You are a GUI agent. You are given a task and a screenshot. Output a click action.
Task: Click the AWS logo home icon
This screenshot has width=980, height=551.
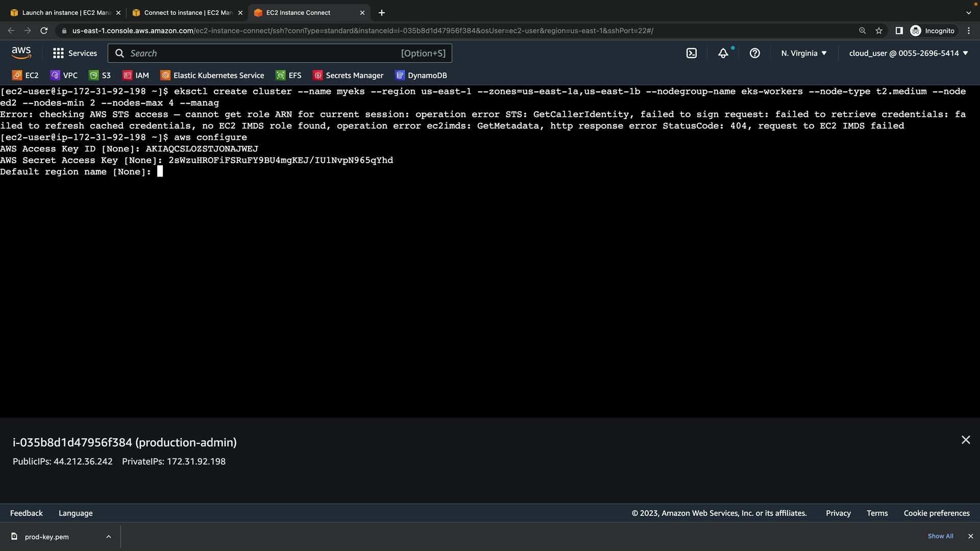pos(21,53)
